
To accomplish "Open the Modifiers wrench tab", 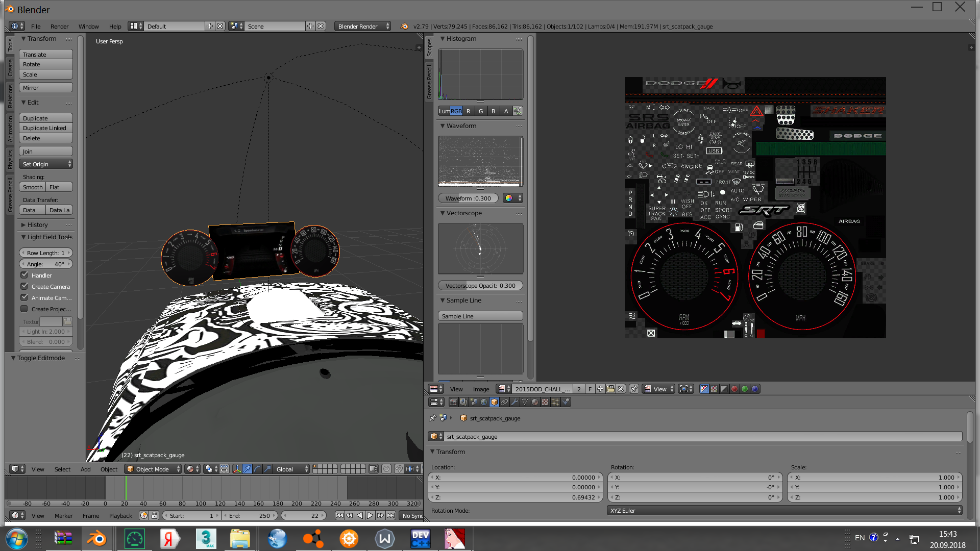I will (x=514, y=402).
